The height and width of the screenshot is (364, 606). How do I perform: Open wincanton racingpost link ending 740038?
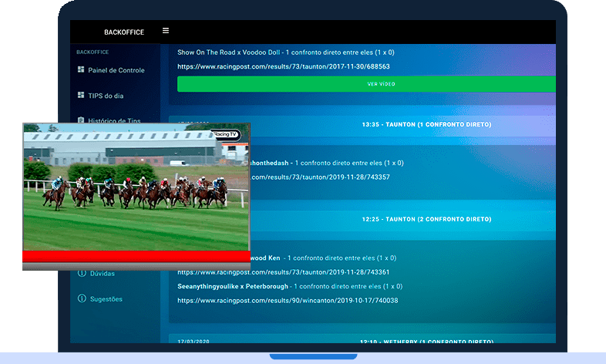click(x=288, y=300)
